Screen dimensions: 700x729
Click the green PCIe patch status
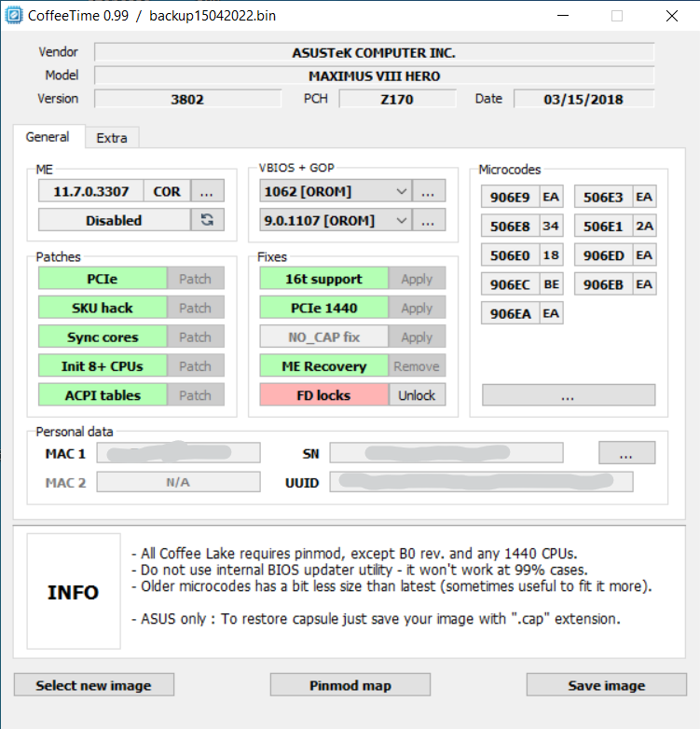pos(103,279)
